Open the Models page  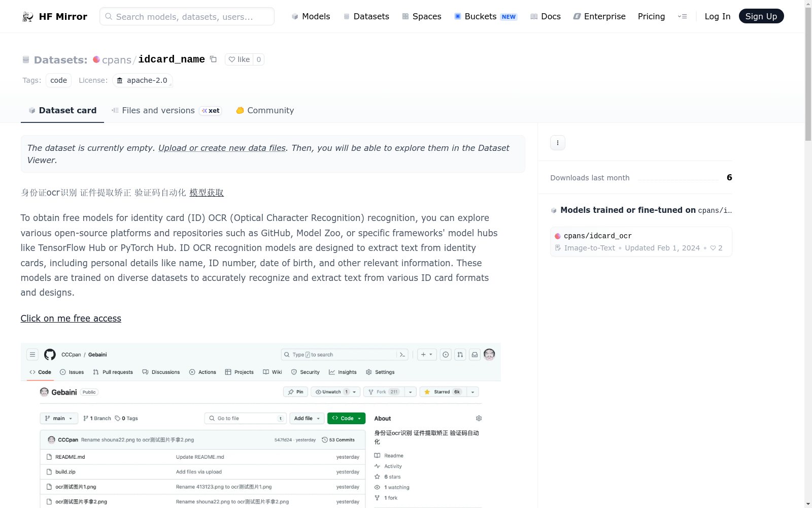click(x=311, y=17)
